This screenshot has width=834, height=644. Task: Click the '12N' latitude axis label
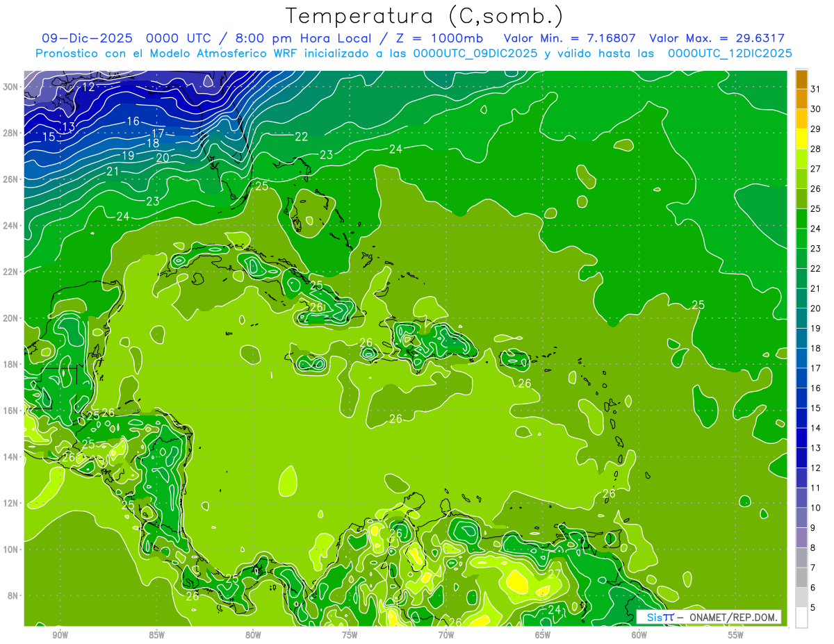(10, 503)
